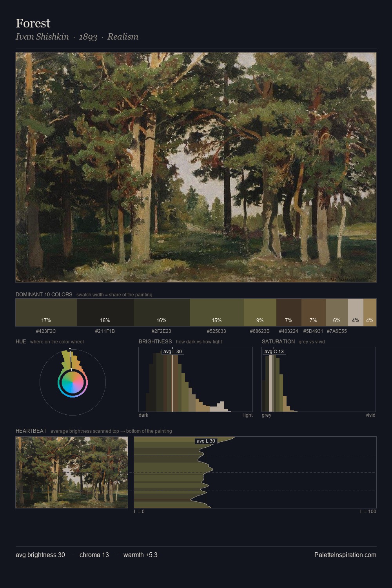Click the "avg C 13" marker in Saturation histogram

tap(274, 352)
